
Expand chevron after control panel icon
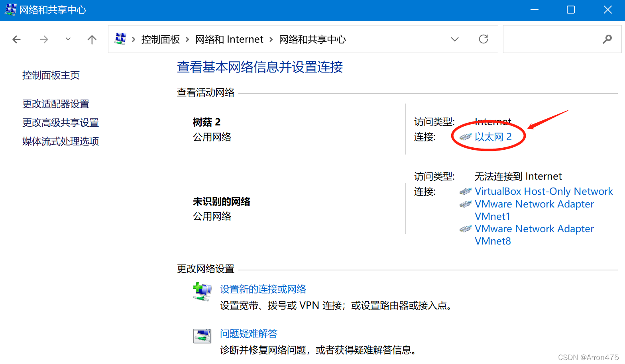coord(134,39)
